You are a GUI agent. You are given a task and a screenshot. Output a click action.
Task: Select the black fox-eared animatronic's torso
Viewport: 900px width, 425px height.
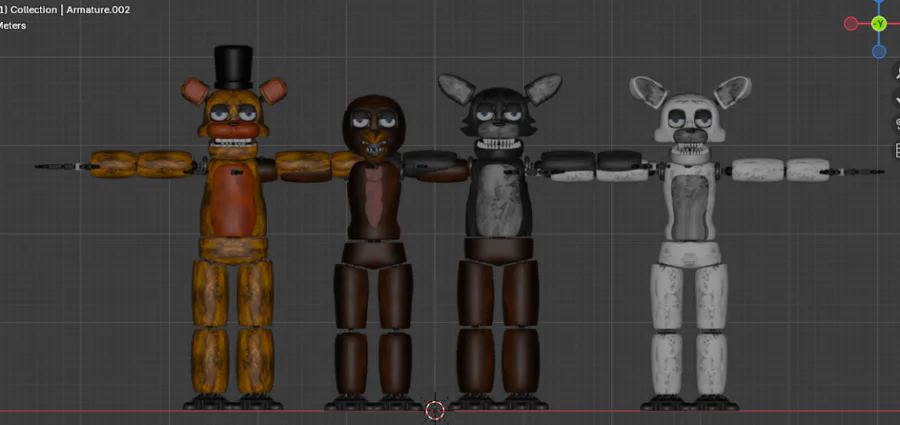point(498,198)
